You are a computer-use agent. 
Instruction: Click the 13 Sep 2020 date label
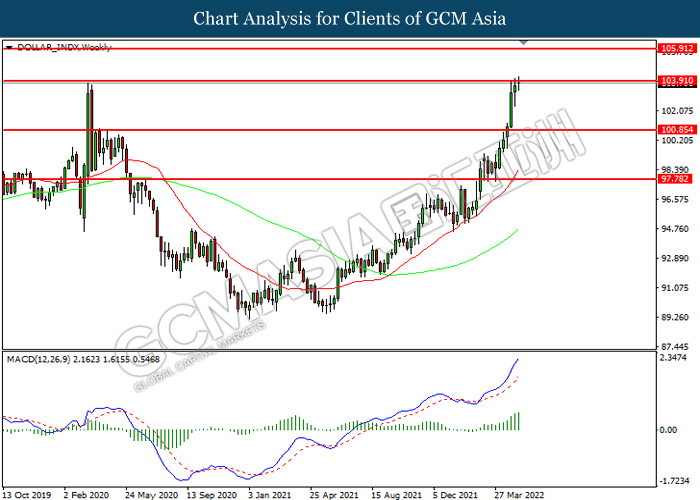212,495
